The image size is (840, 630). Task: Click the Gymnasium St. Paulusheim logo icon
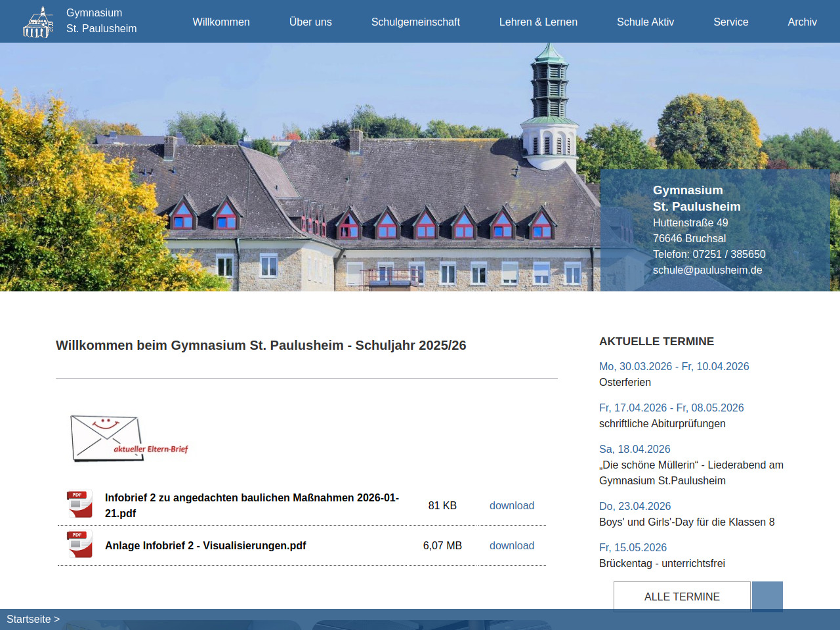(38, 22)
